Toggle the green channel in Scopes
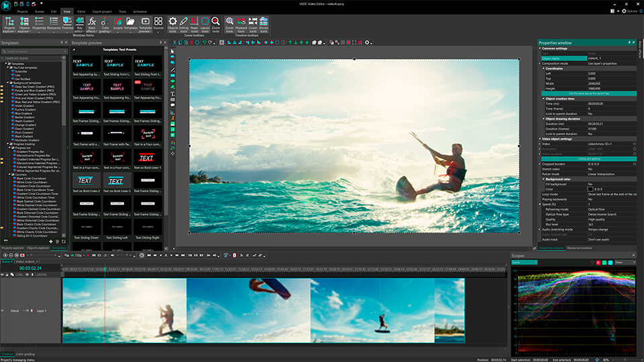This screenshot has height=362, width=644. (x=604, y=262)
